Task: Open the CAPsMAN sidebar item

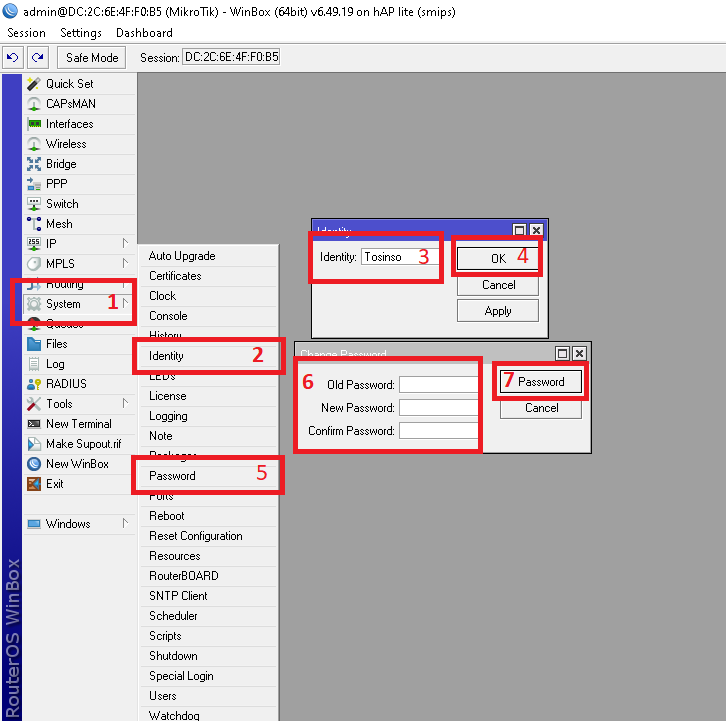Action: (70, 104)
